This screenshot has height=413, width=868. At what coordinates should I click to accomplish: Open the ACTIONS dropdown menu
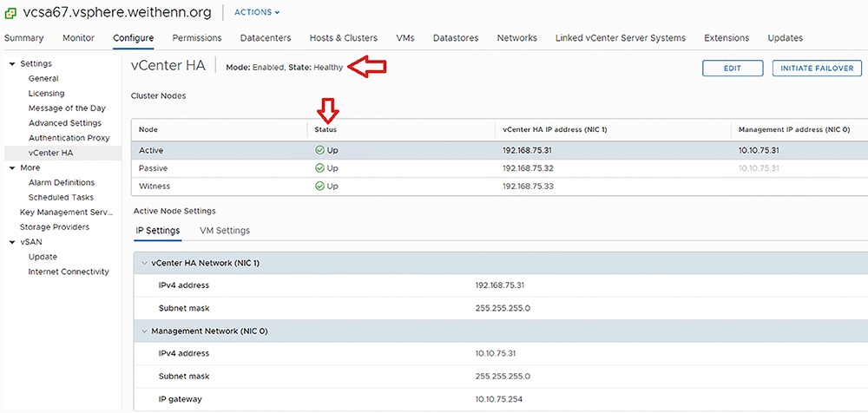pos(258,12)
